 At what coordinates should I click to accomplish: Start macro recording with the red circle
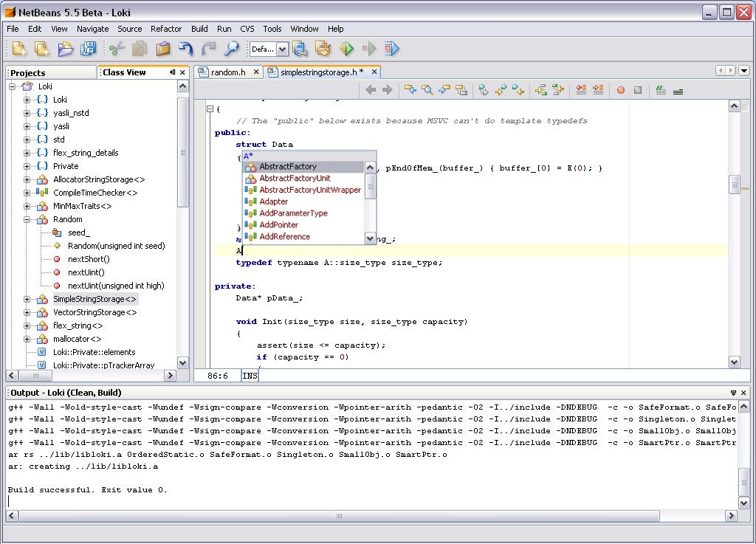(x=621, y=90)
